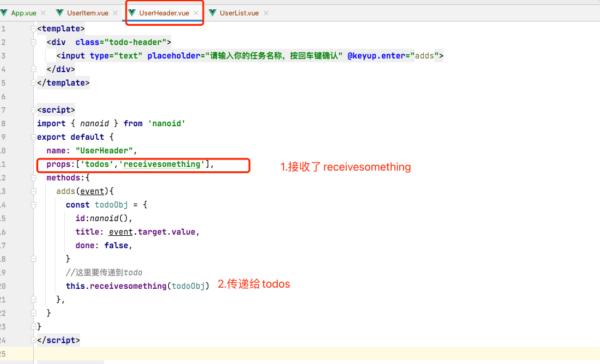600x364 pixels.
Task: Click fold end marker at adds method closing brace
Action: (33, 300)
